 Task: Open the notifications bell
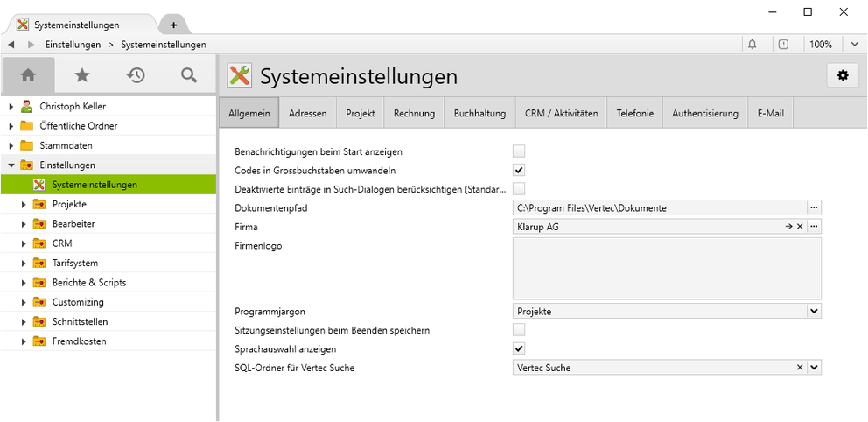pos(752,45)
